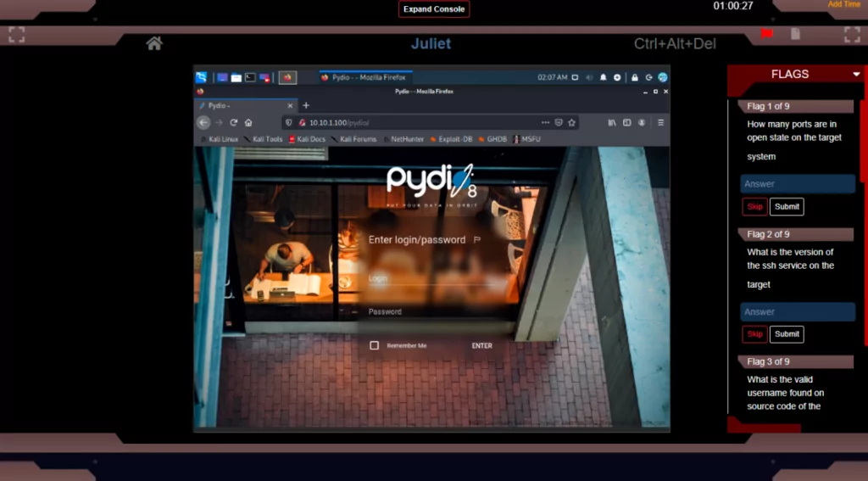Submit the Flag 2 answer

[x=787, y=334]
